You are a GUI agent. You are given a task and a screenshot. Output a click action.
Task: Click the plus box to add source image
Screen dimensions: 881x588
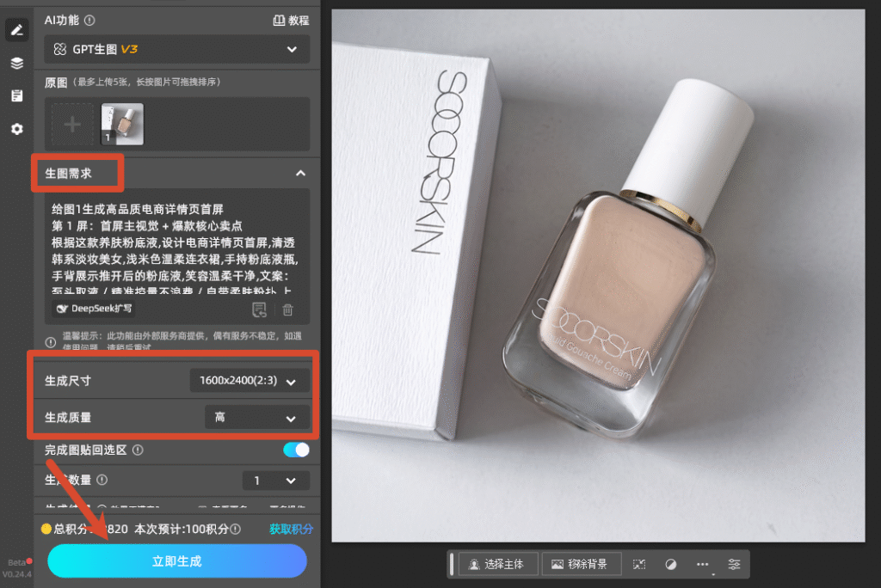click(72, 124)
